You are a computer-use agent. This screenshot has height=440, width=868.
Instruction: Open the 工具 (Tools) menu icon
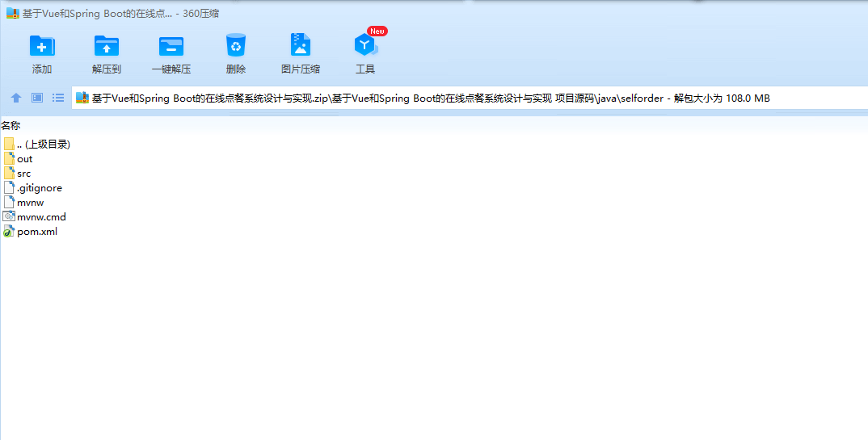tap(365, 45)
